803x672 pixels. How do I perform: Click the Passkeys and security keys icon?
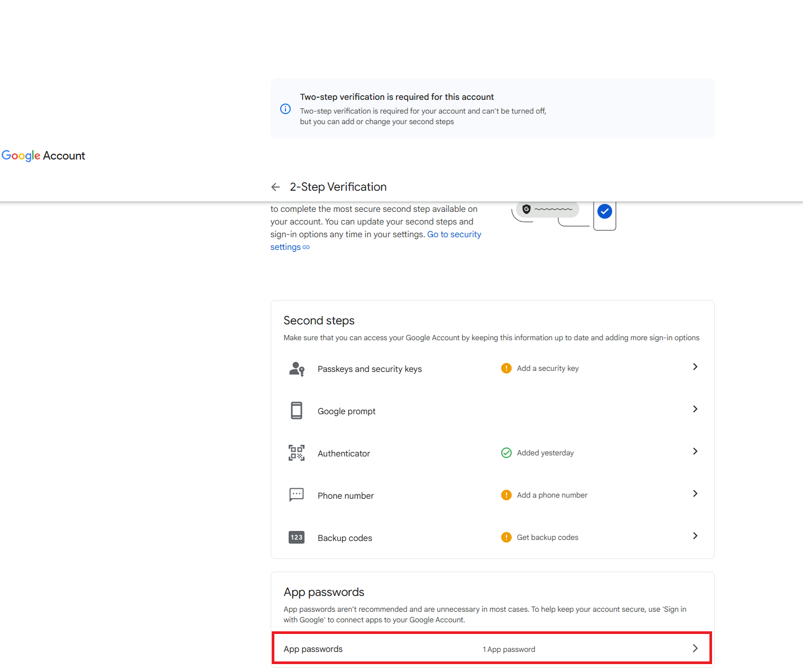pyautogui.click(x=297, y=369)
